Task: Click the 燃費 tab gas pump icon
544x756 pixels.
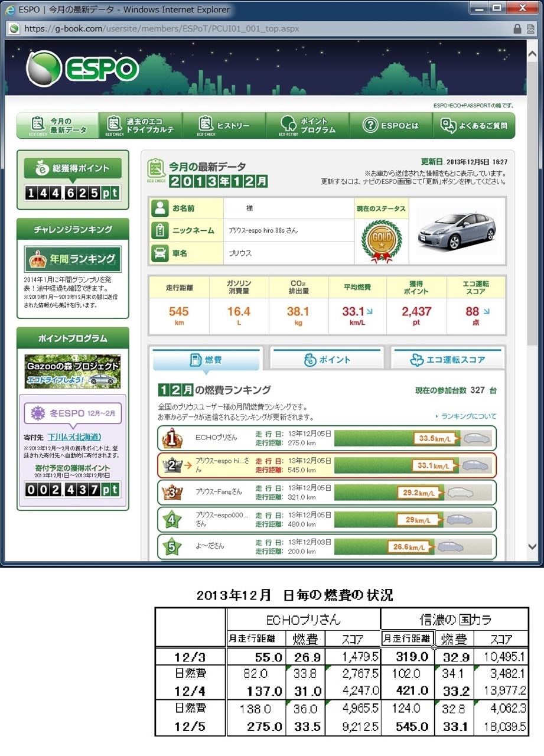Action: coord(195,360)
